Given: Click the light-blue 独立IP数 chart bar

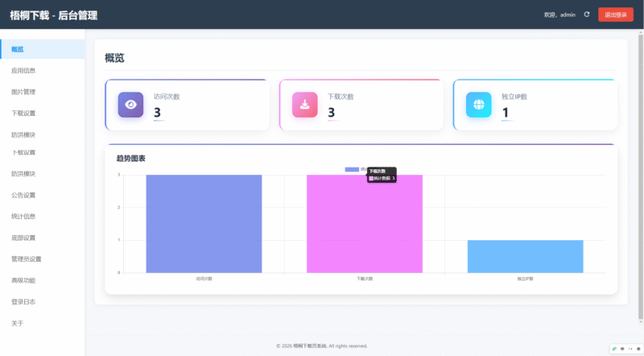Looking at the screenshot, I should tap(525, 256).
